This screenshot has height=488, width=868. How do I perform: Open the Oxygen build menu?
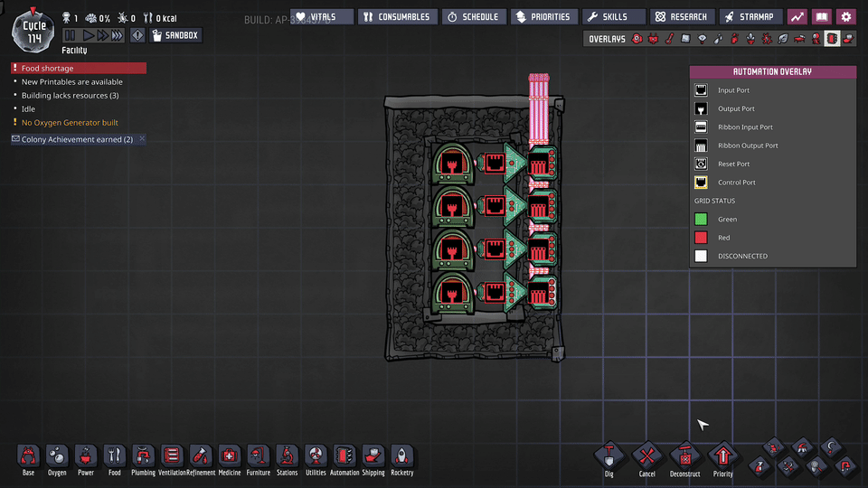(x=57, y=460)
